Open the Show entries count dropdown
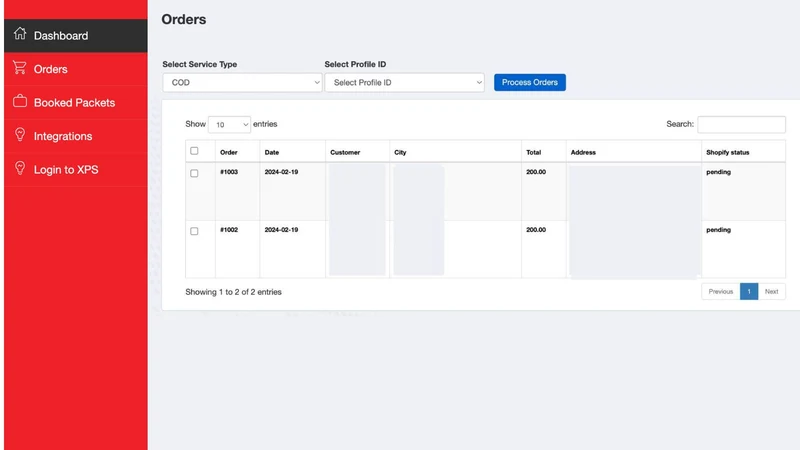Viewport: 800px width, 450px height. tap(229, 124)
